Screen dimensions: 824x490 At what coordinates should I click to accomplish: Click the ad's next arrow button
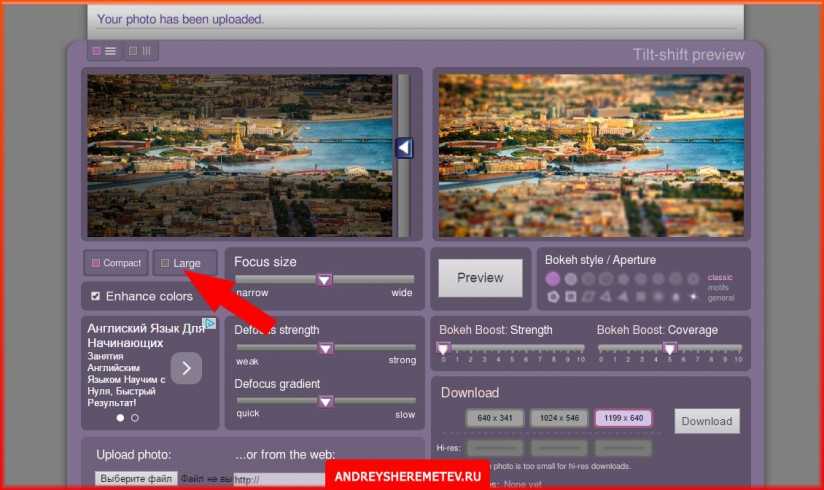[x=186, y=368]
